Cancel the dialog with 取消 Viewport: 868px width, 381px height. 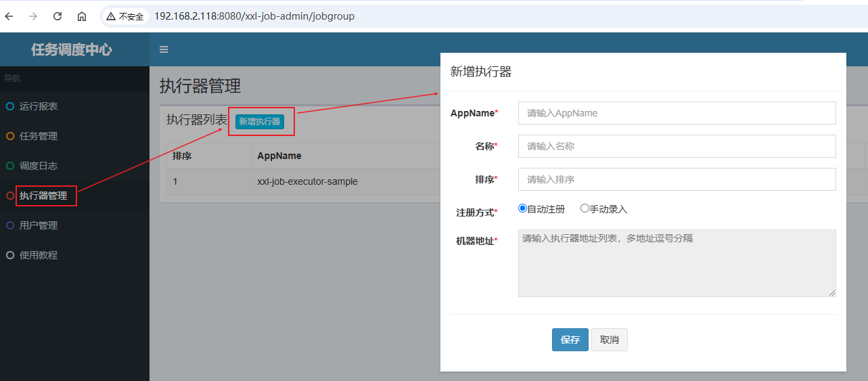(610, 340)
